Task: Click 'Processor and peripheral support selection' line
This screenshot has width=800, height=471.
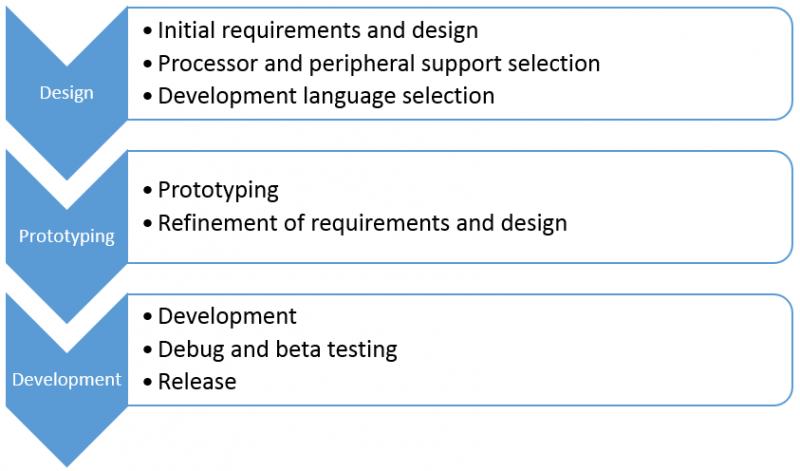Action: click(x=378, y=64)
